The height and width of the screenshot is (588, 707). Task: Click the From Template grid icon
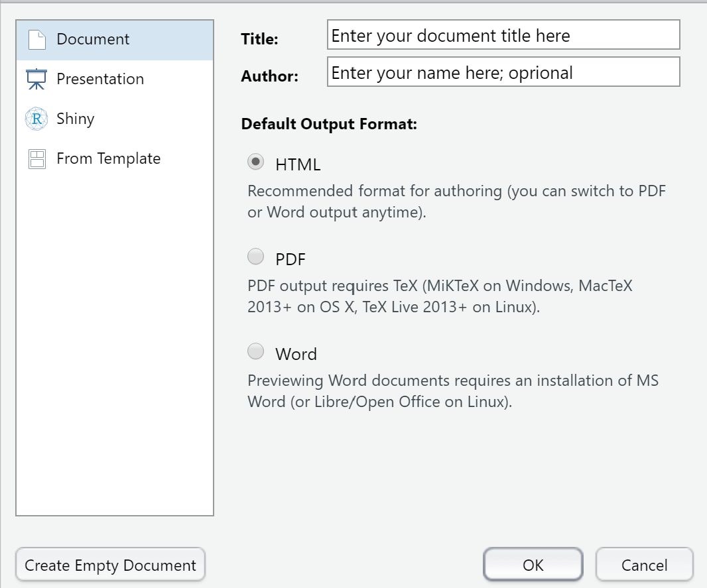point(36,158)
